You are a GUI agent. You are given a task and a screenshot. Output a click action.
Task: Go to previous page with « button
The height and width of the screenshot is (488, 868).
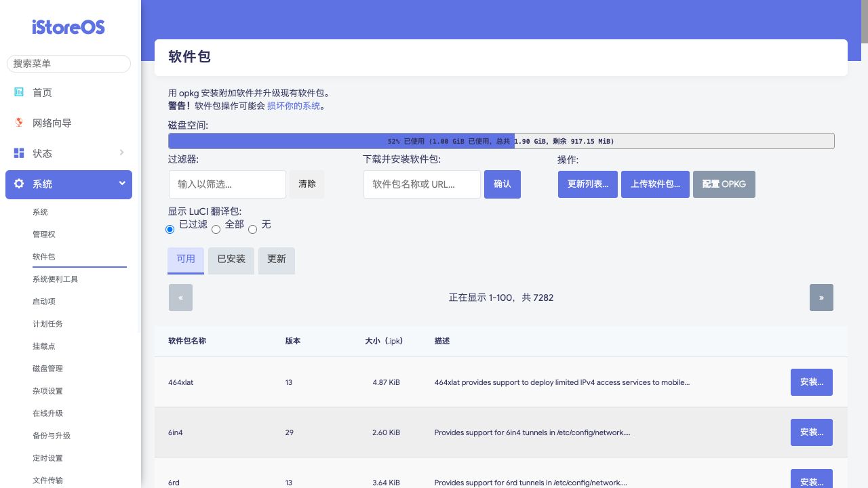(x=180, y=298)
